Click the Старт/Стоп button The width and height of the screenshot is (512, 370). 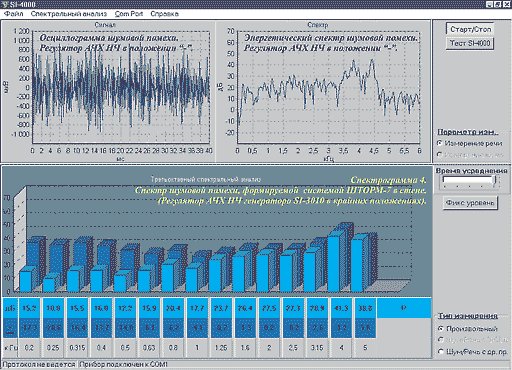coord(470,29)
